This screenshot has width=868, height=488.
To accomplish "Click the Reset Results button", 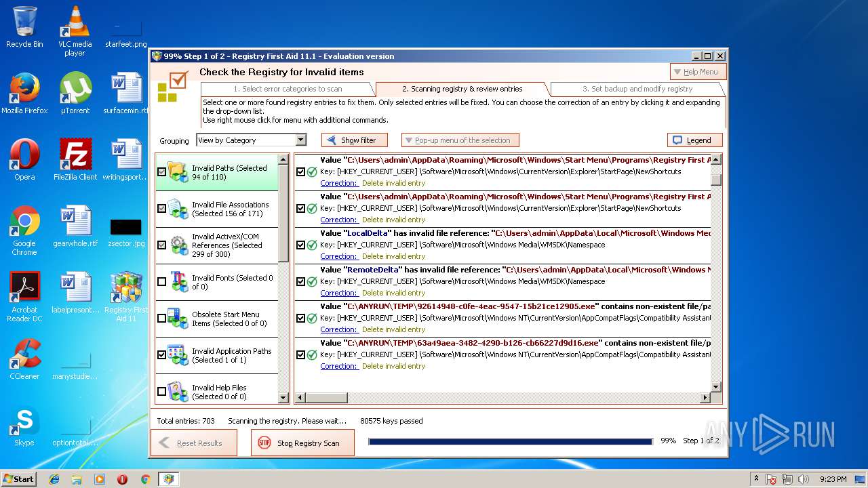I will [x=194, y=443].
